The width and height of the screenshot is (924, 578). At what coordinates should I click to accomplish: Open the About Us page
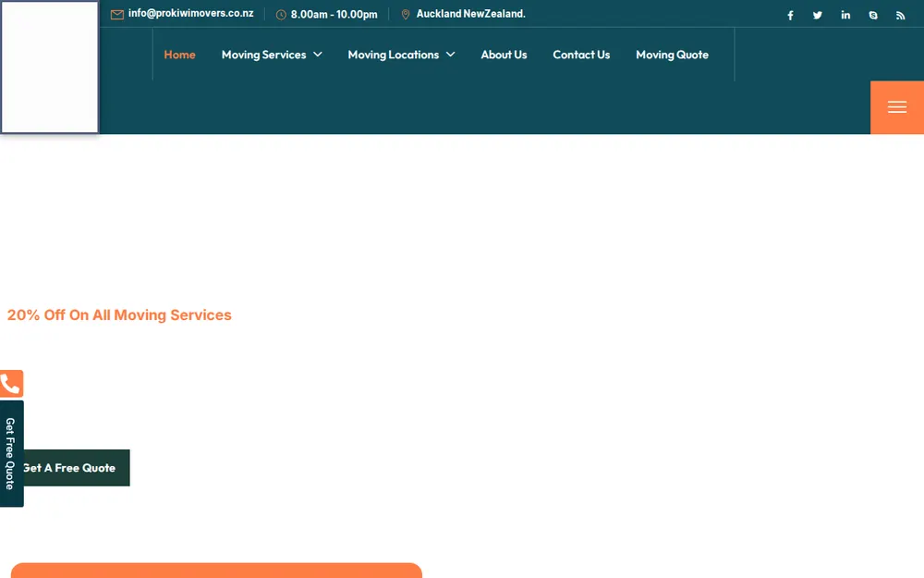504,55
